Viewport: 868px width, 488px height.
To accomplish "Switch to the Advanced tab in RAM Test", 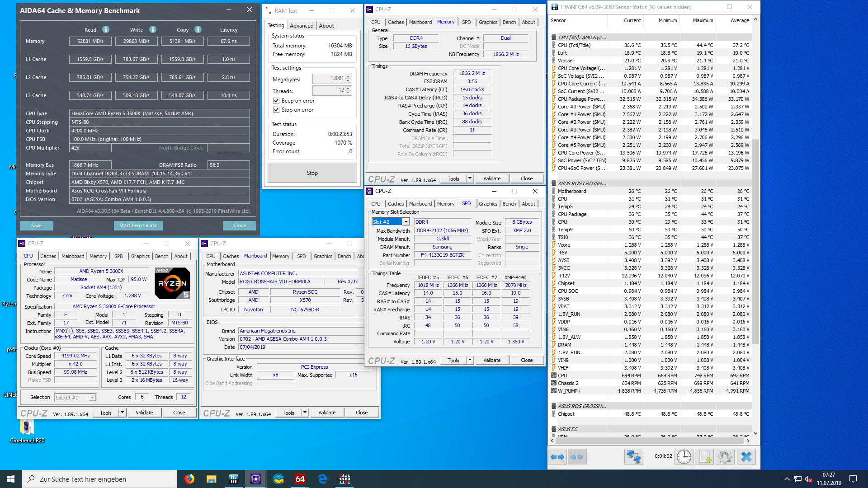I will click(x=302, y=26).
